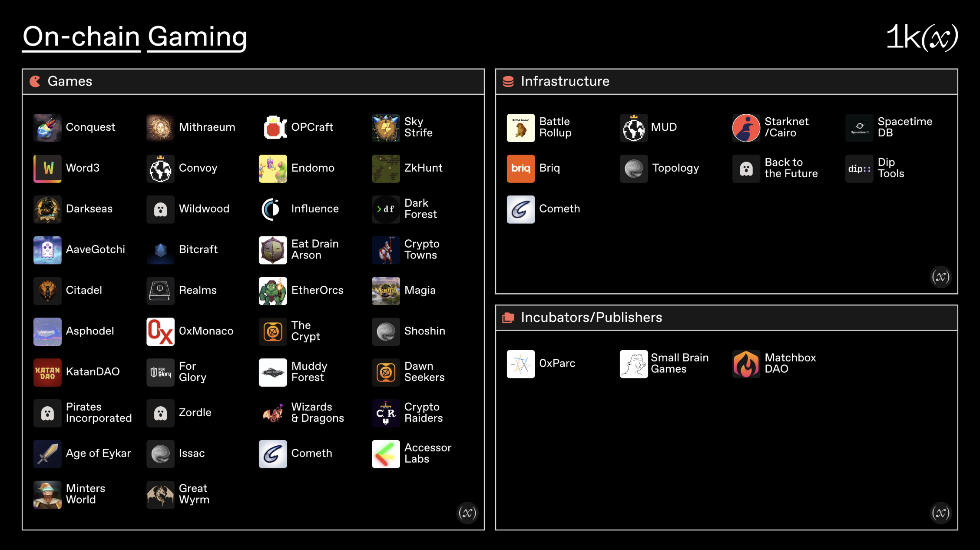Select the Sky Strife logo icon

386,128
